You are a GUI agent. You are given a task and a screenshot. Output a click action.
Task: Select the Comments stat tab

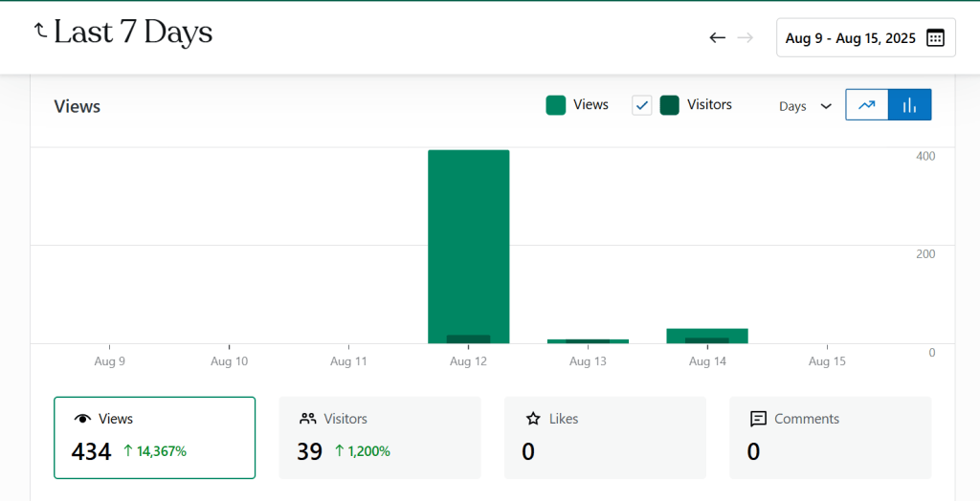(830, 438)
